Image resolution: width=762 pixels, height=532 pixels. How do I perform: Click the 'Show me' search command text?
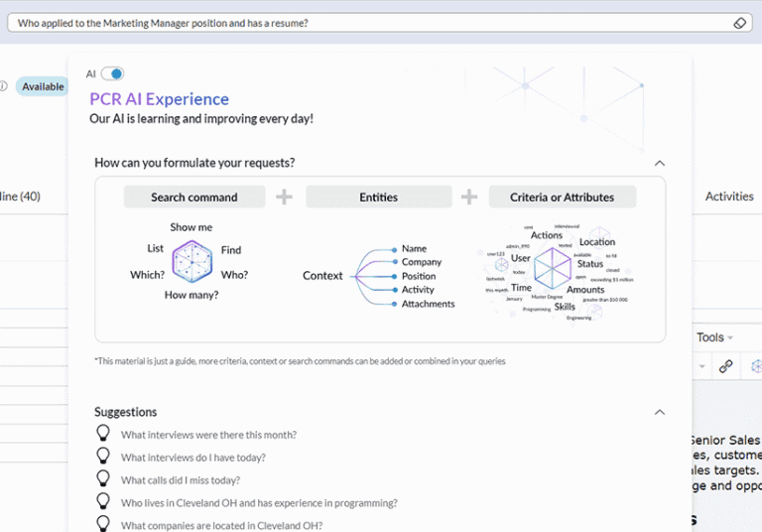(x=190, y=227)
